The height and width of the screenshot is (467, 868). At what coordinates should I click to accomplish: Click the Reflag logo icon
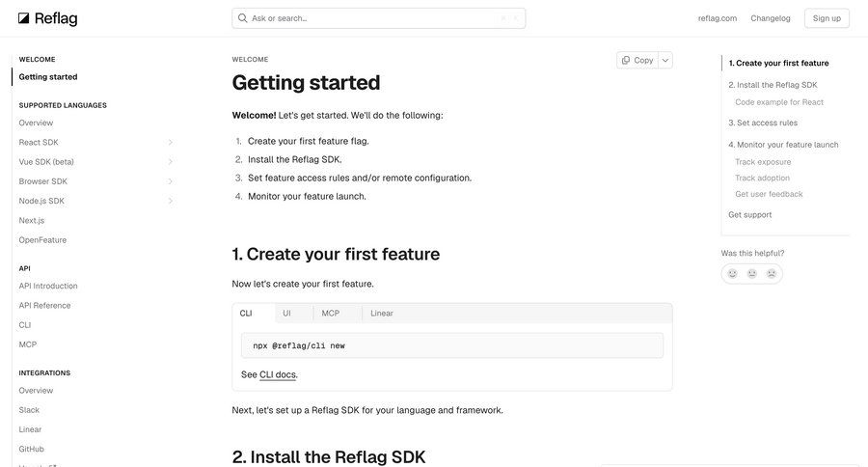click(x=24, y=18)
